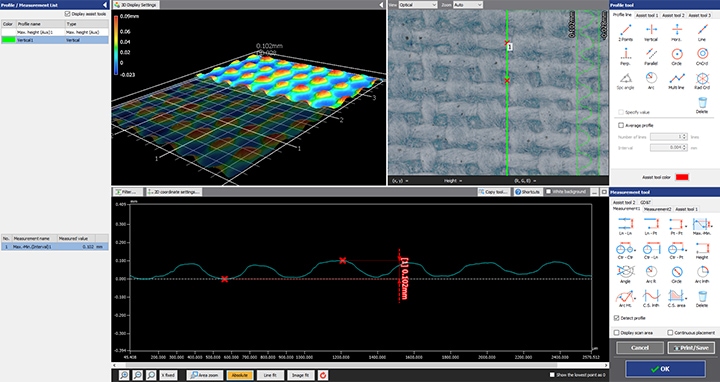Click the zoom out magnifier below graph

137,375
